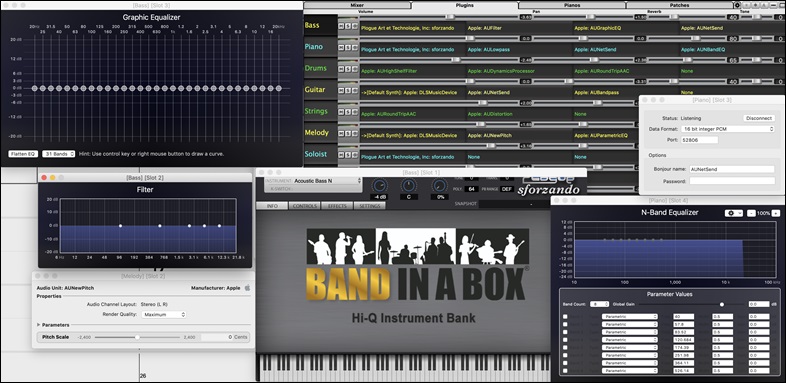The width and height of the screenshot is (786, 383).
Task: Solo the Piano track with S button
Action: pos(347,48)
